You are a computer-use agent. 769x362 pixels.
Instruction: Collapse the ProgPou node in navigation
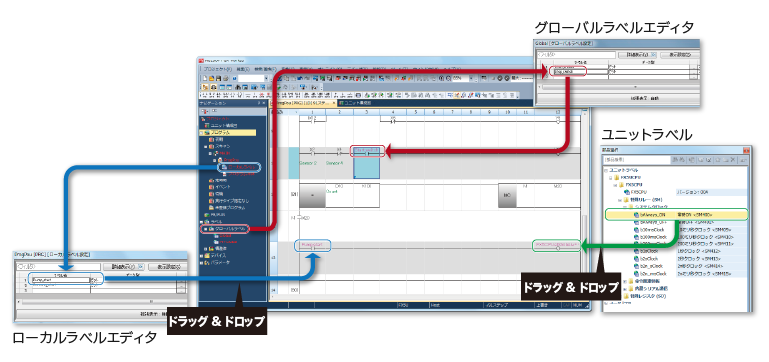coord(214,160)
